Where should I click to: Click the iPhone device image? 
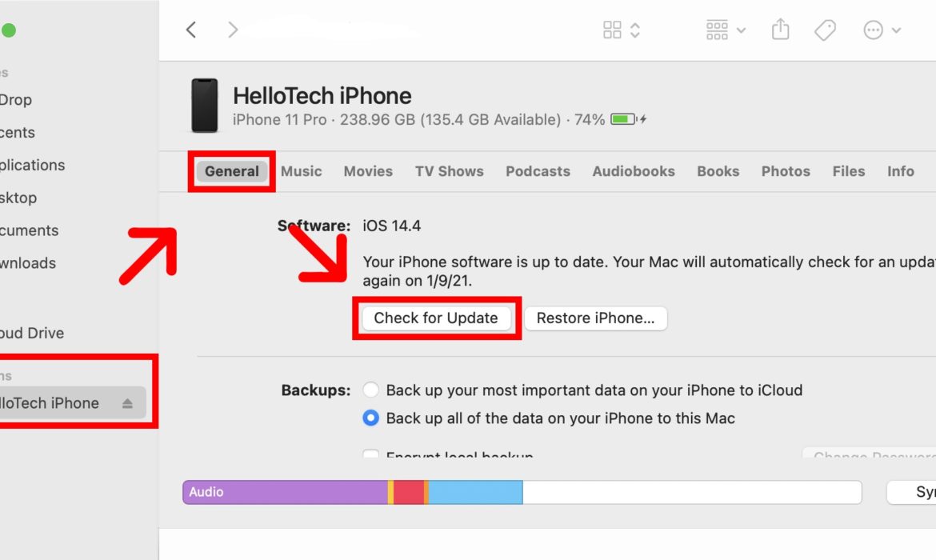pyautogui.click(x=204, y=106)
